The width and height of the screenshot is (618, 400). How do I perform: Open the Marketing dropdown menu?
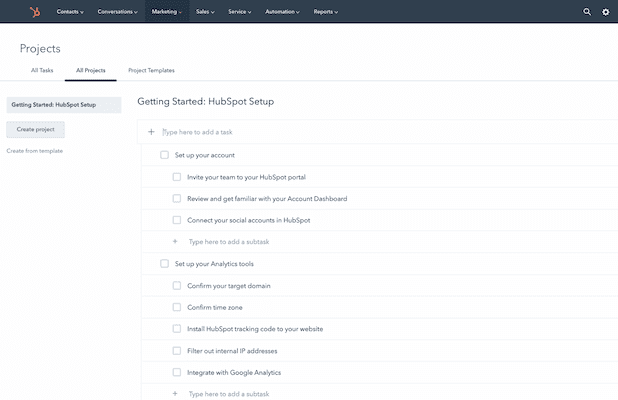coord(167,12)
